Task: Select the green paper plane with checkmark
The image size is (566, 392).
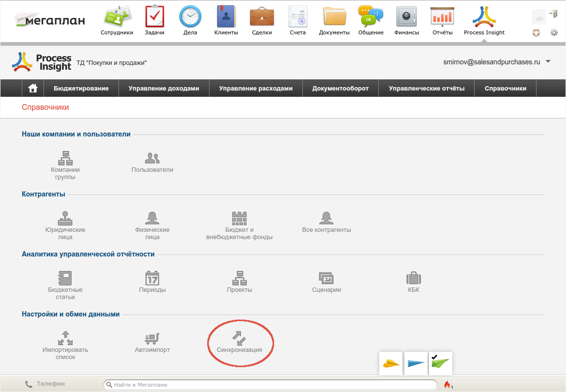Action: 441,363
